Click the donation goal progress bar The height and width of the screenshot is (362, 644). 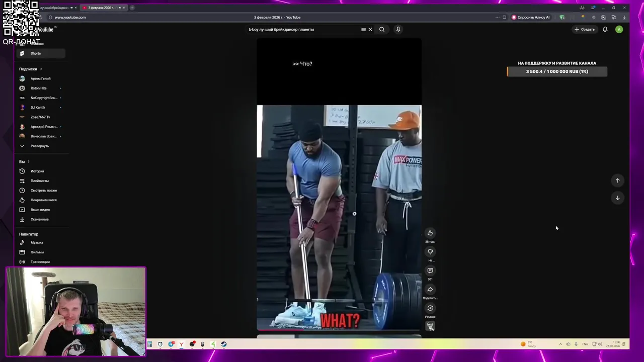(x=557, y=71)
